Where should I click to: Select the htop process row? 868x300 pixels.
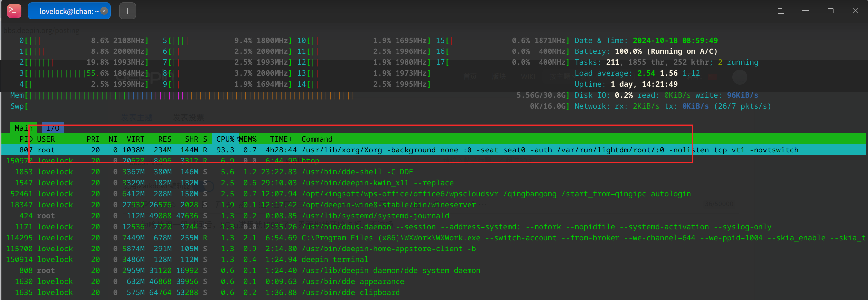(x=434, y=161)
